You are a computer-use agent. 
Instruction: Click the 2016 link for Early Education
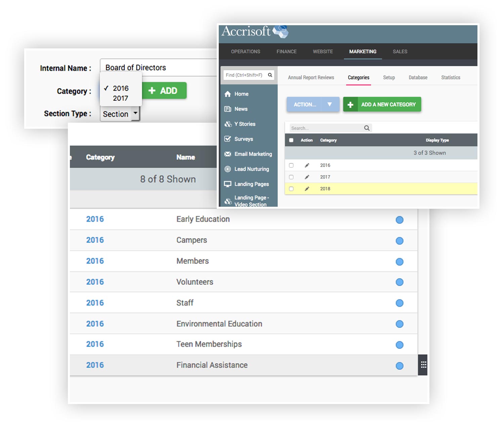tap(95, 219)
